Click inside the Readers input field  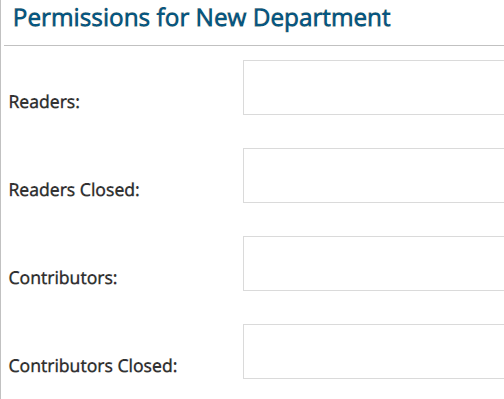pos(374,87)
